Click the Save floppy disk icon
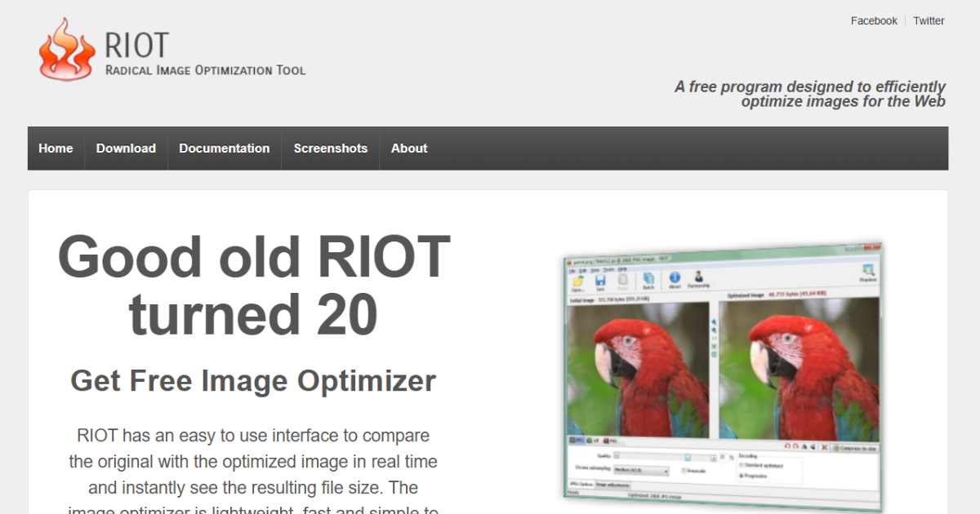The image size is (980, 514). [x=600, y=280]
